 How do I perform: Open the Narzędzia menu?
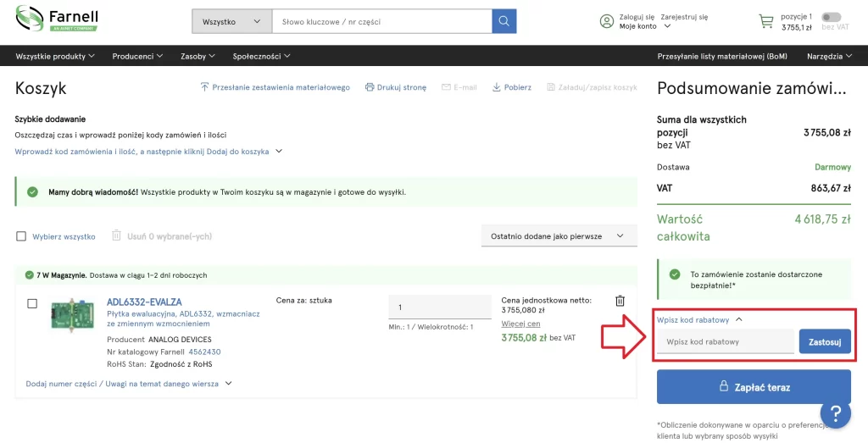(x=829, y=56)
